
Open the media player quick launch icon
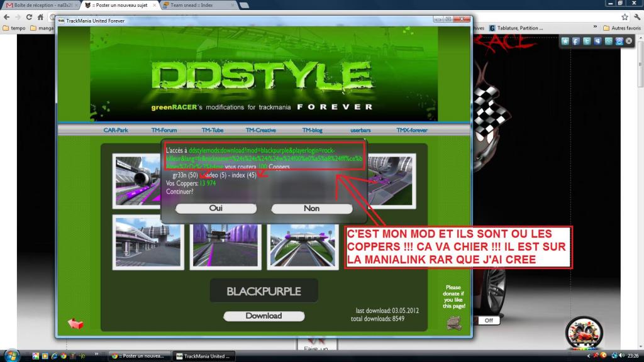[x=45, y=356]
